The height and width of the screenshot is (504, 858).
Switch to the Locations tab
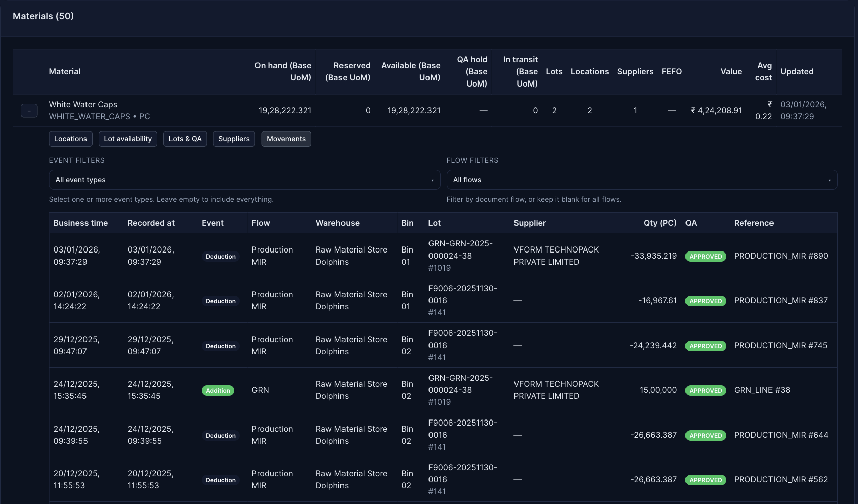tap(70, 139)
